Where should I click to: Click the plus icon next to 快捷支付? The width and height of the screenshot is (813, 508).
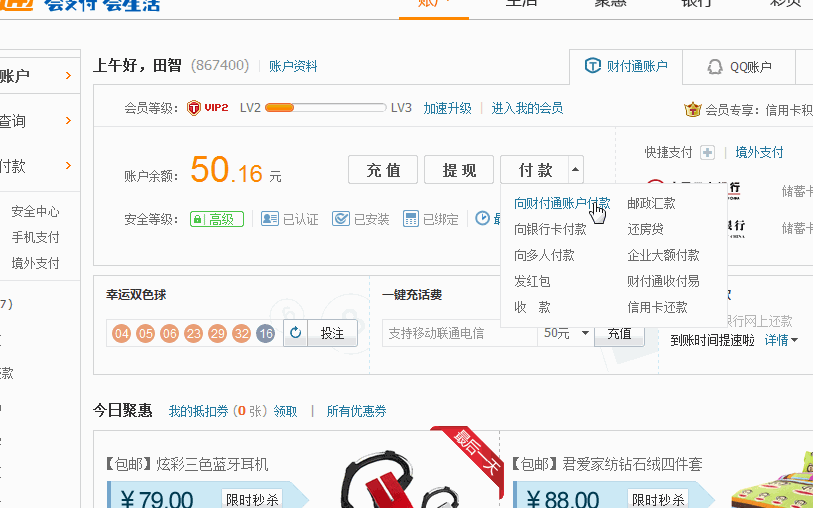click(707, 152)
